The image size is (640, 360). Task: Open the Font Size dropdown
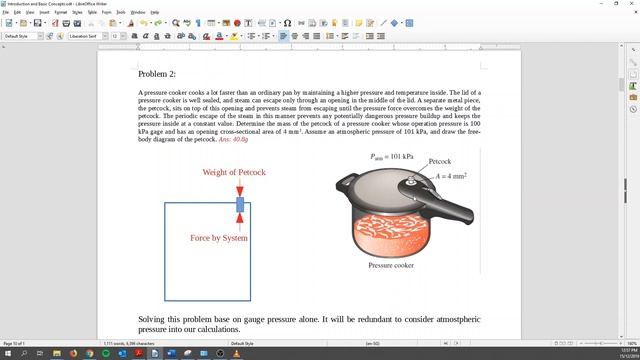click(123, 36)
